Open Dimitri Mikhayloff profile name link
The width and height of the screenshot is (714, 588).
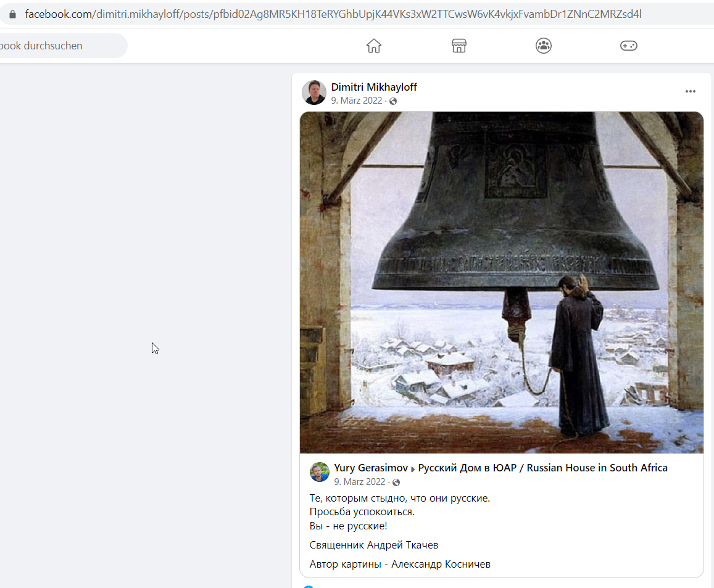point(374,87)
